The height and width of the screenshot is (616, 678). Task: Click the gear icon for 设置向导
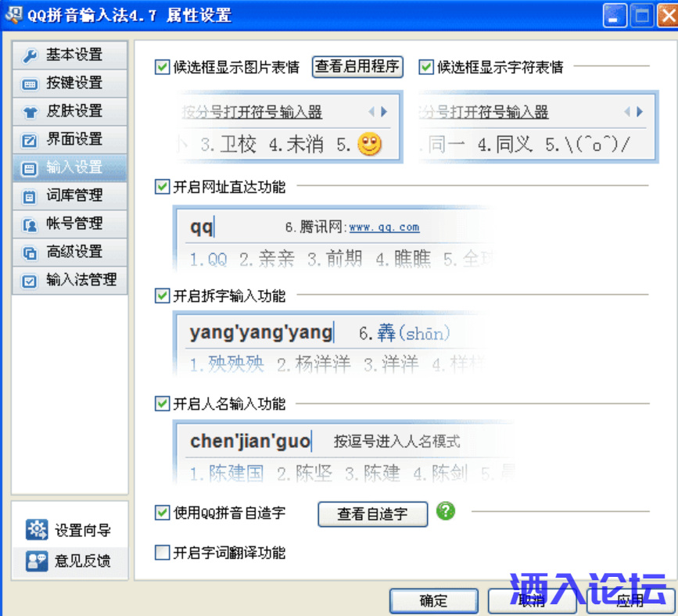[x=37, y=529]
